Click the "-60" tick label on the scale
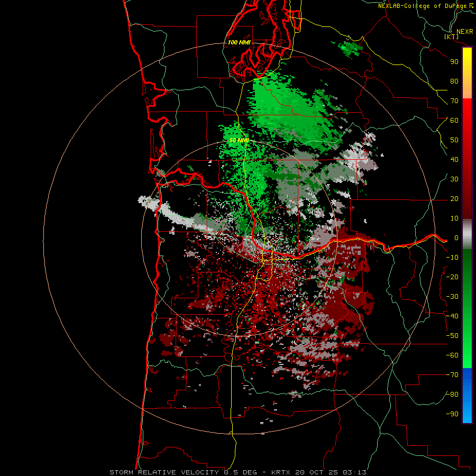 (452, 355)
